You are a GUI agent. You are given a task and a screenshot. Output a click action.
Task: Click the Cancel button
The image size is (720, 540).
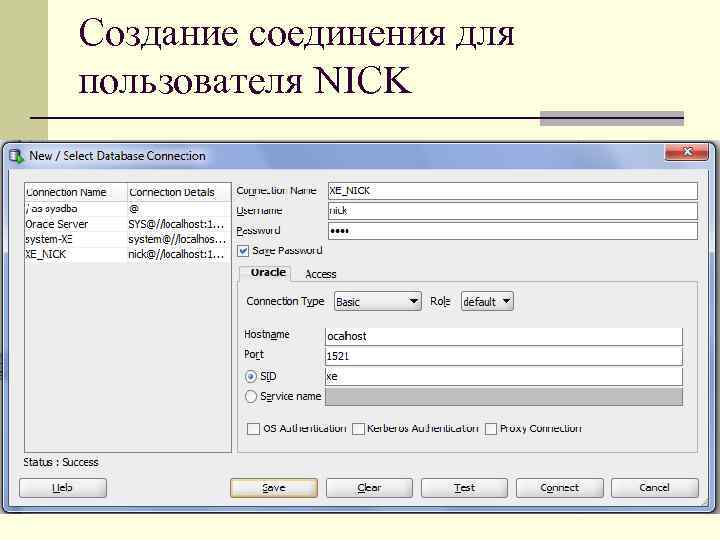tap(654, 488)
